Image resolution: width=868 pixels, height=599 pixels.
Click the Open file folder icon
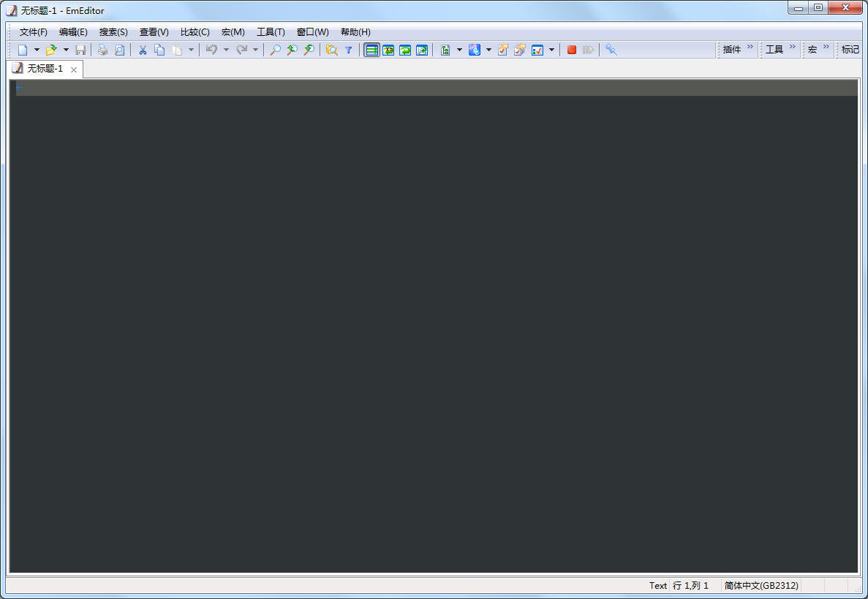point(51,50)
